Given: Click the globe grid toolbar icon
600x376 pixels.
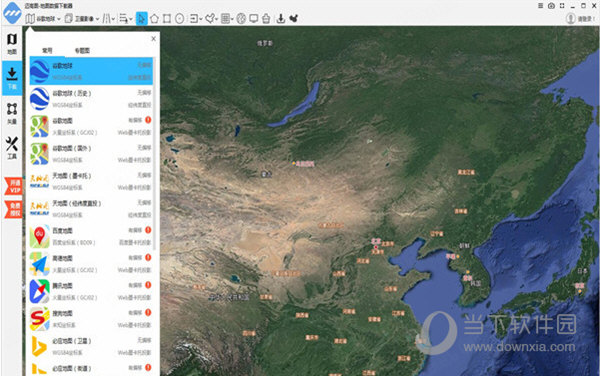Looking at the screenshot, I should pos(241,18).
